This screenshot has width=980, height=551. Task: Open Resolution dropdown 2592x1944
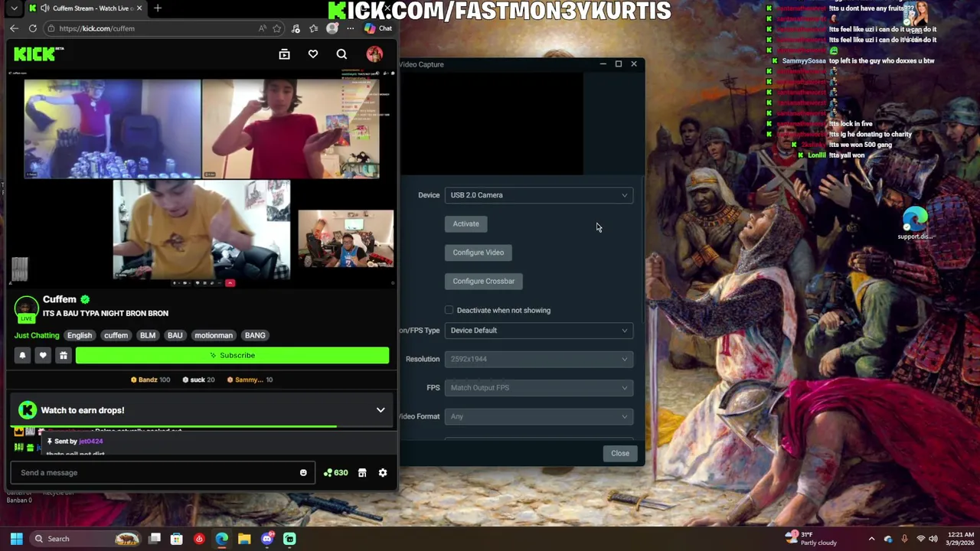539,359
